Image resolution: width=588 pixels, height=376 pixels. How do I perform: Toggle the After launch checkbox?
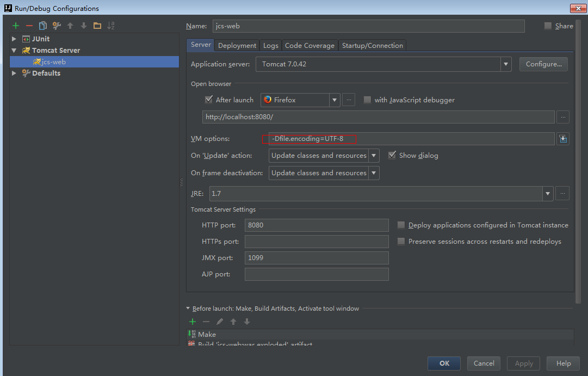[209, 100]
